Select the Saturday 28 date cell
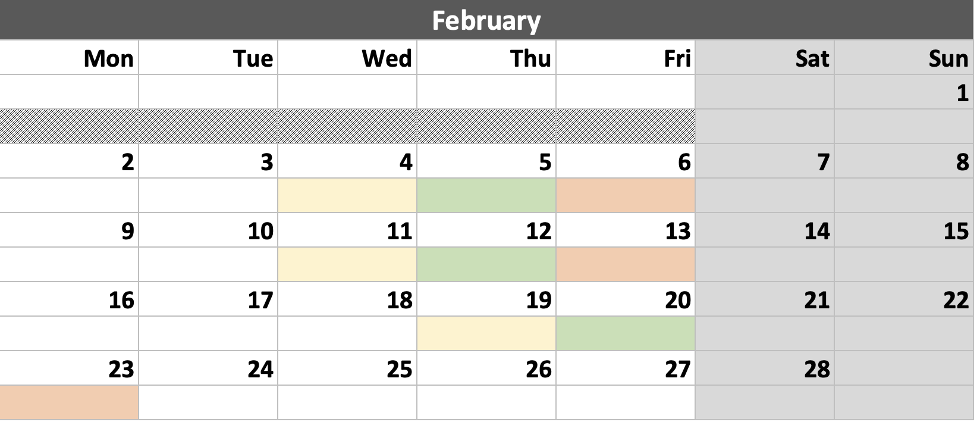 click(x=765, y=368)
